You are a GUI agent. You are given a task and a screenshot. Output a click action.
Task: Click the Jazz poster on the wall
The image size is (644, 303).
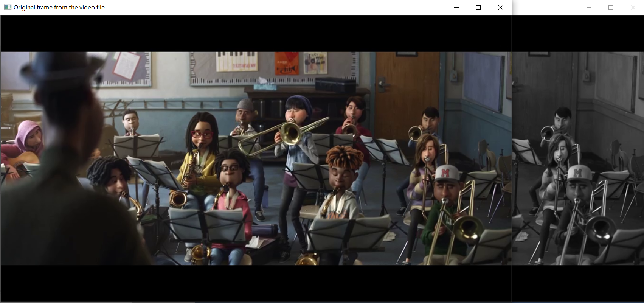click(315, 62)
